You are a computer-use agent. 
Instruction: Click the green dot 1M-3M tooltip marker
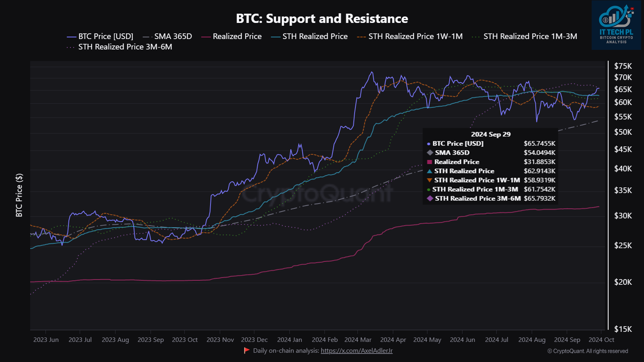[429, 189]
